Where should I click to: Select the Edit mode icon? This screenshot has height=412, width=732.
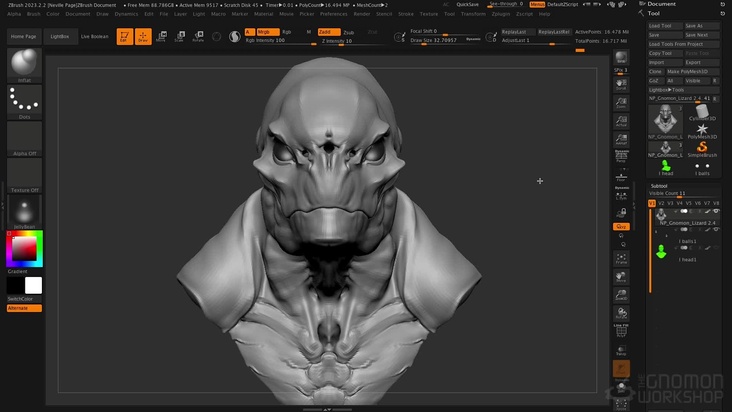click(x=124, y=37)
